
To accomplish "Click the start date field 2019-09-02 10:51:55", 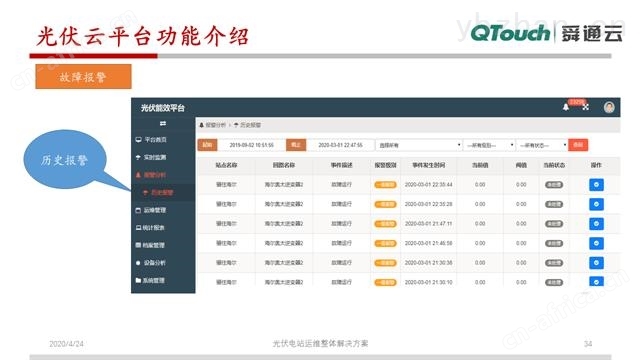I will click(251, 145).
